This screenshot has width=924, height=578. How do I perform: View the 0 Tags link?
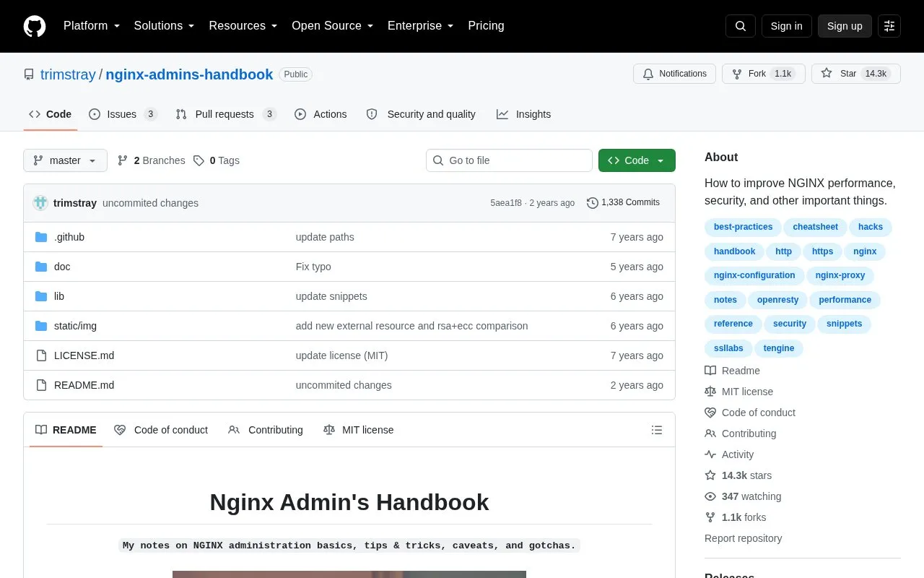click(216, 160)
